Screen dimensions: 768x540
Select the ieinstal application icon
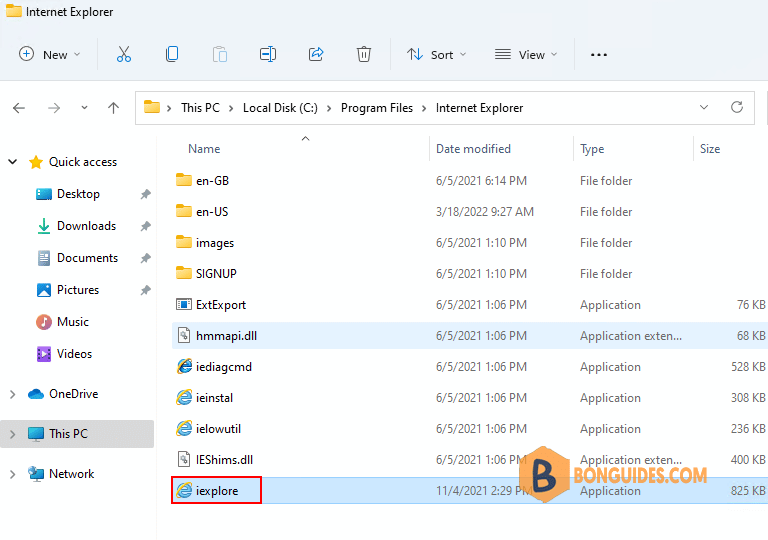tap(184, 397)
